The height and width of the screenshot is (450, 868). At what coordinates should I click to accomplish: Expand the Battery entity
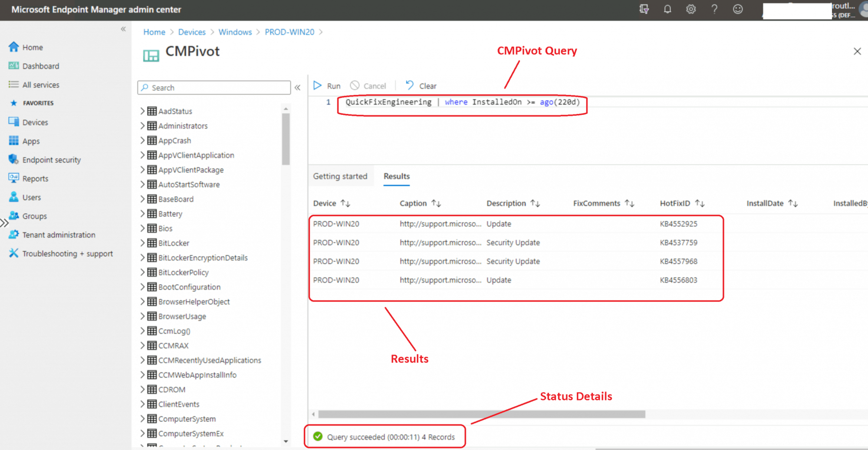(x=142, y=214)
